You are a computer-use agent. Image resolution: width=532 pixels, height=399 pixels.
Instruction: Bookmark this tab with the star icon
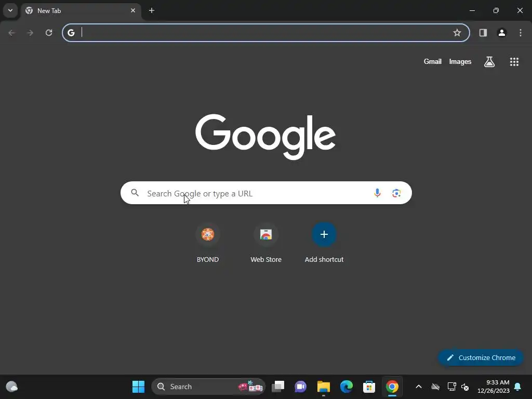coord(457,33)
